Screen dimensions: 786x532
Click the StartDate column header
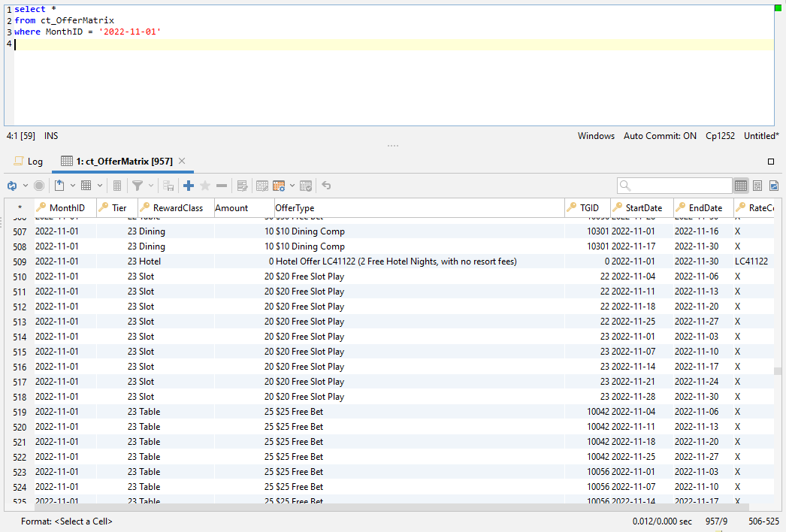[643, 208]
